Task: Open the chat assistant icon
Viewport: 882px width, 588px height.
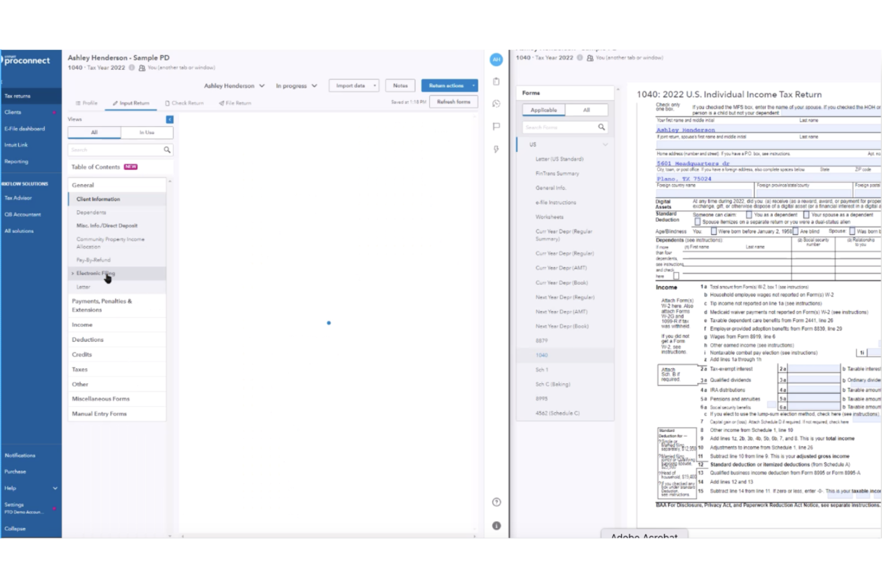Action: click(x=496, y=102)
